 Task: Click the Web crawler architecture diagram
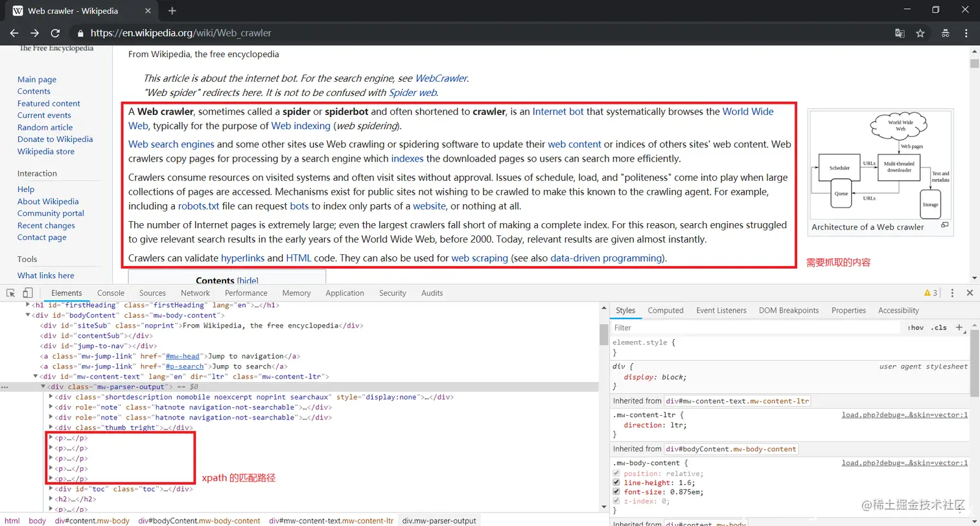click(x=880, y=166)
